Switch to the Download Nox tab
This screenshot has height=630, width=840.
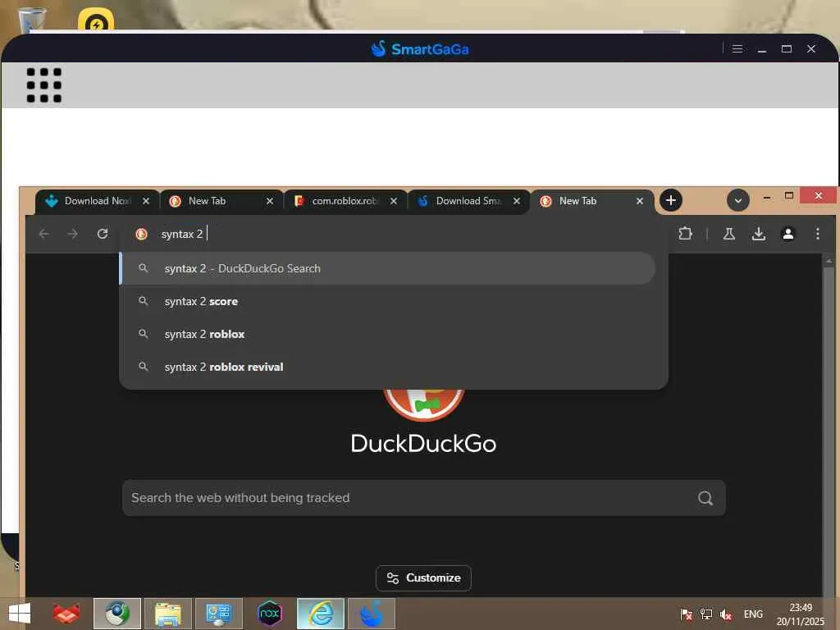97,202
